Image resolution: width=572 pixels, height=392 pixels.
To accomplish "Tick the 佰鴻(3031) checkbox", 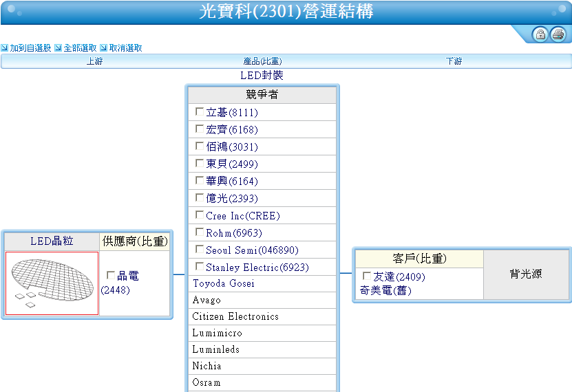I will point(200,146).
